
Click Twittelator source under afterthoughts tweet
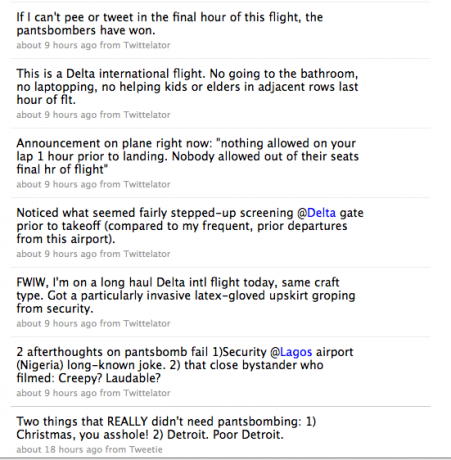pos(147,393)
